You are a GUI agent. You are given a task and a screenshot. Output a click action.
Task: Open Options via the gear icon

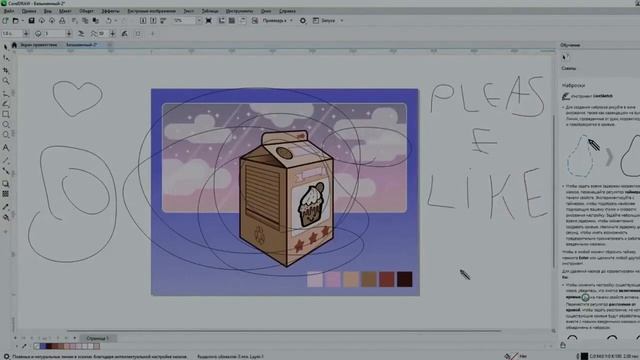click(302, 20)
